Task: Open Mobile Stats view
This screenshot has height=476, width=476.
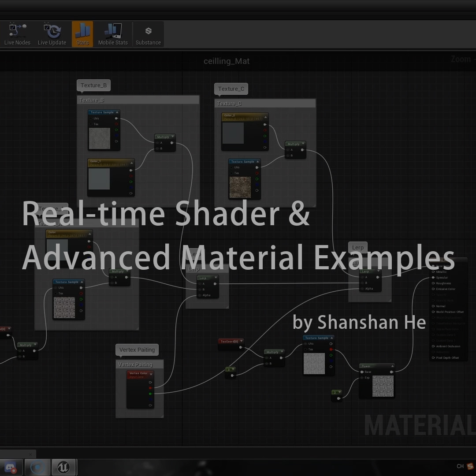Action: pos(113,33)
